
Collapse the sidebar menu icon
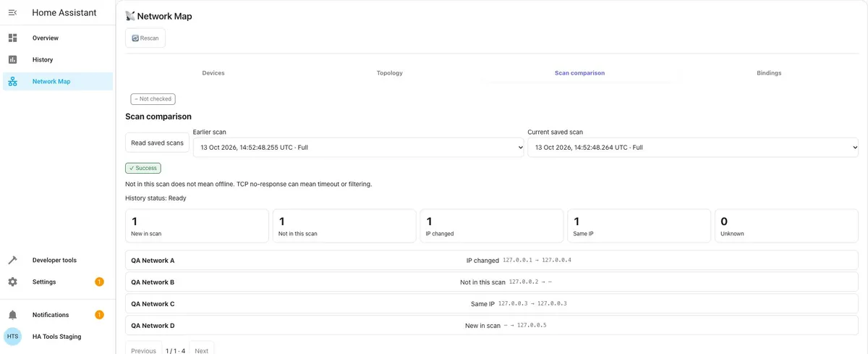pyautogui.click(x=12, y=12)
